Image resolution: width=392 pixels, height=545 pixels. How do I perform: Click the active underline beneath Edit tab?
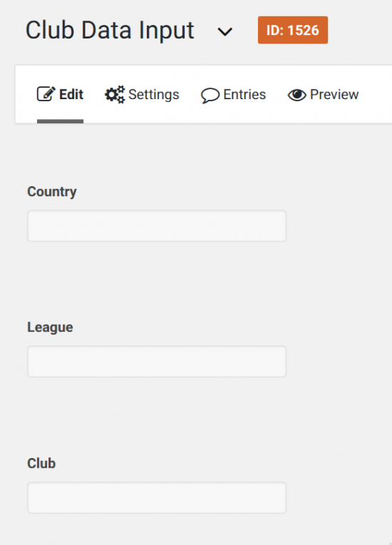tap(60, 121)
